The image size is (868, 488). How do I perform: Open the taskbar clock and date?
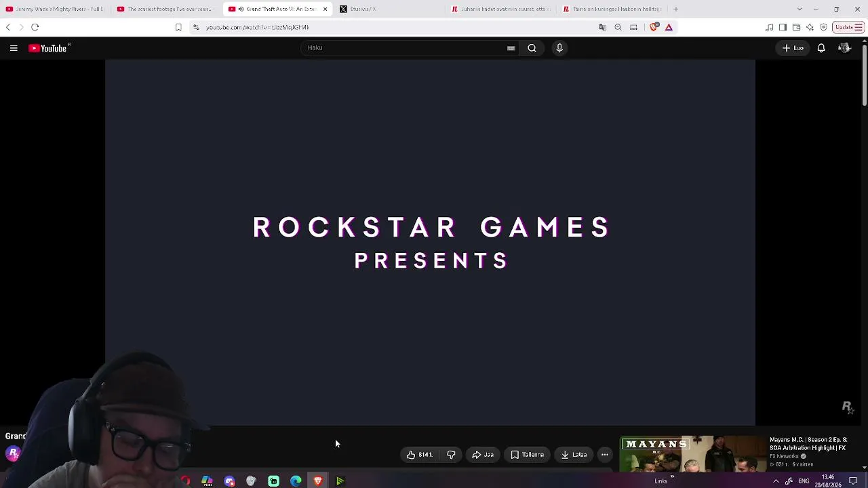[828, 481]
